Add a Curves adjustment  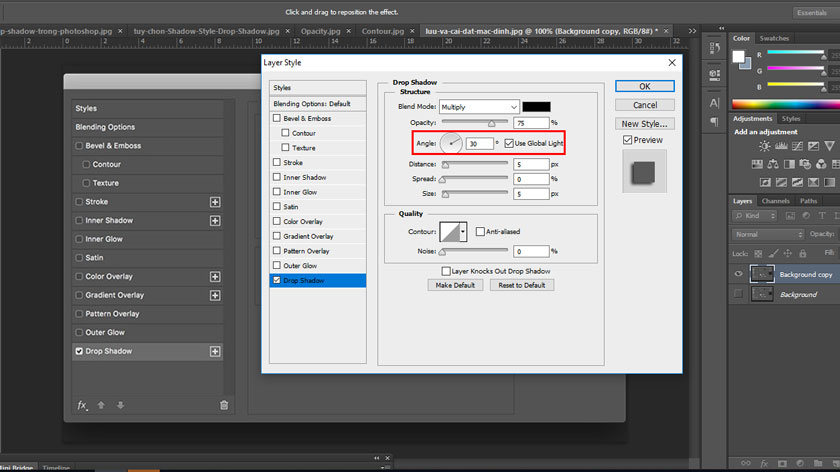[x=797, y=146]
